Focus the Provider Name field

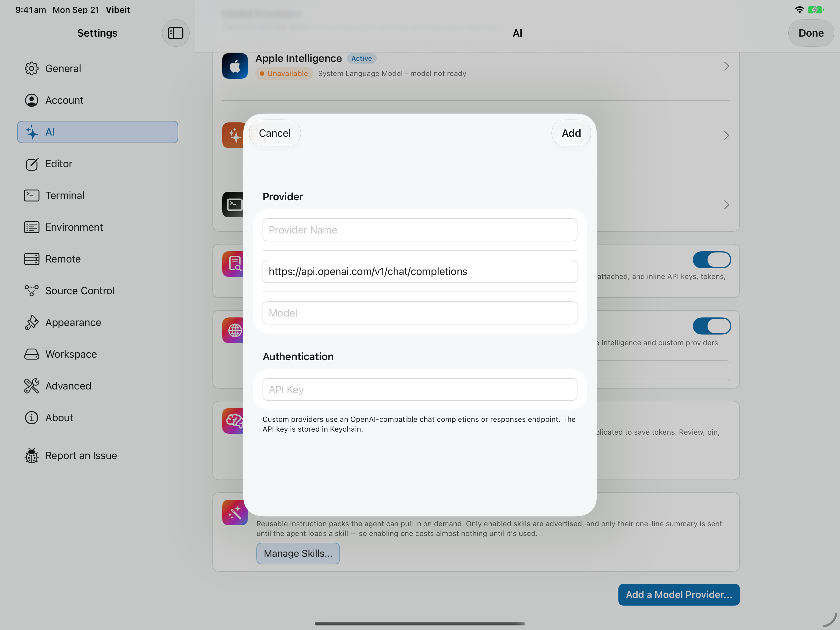click(420, 230)
